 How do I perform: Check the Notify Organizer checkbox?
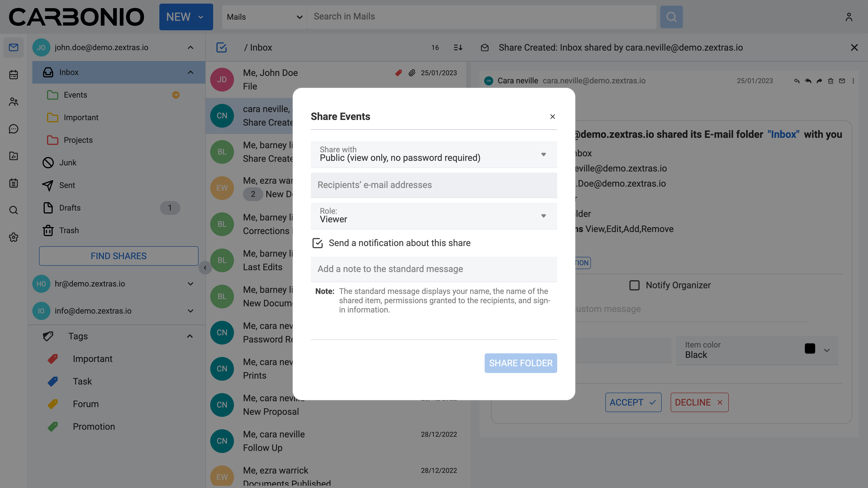634,285
